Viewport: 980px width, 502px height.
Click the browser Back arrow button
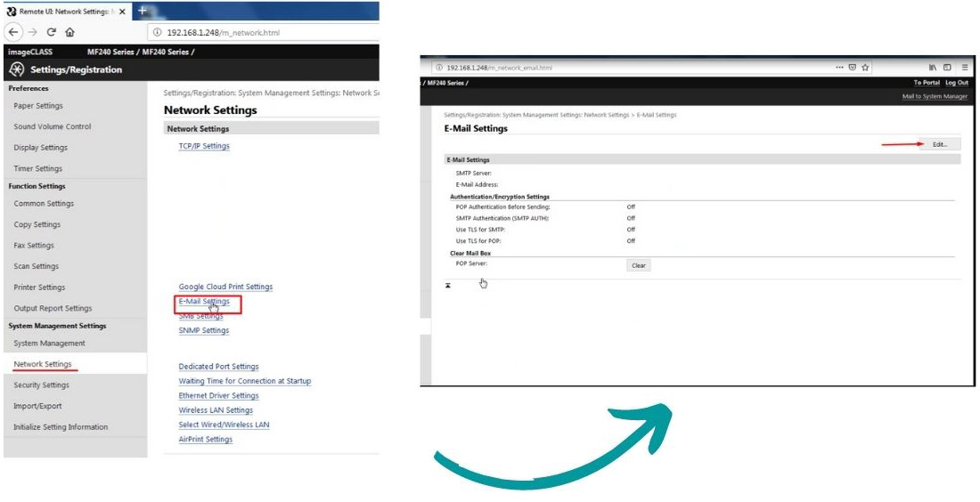[x=13, y=32]
